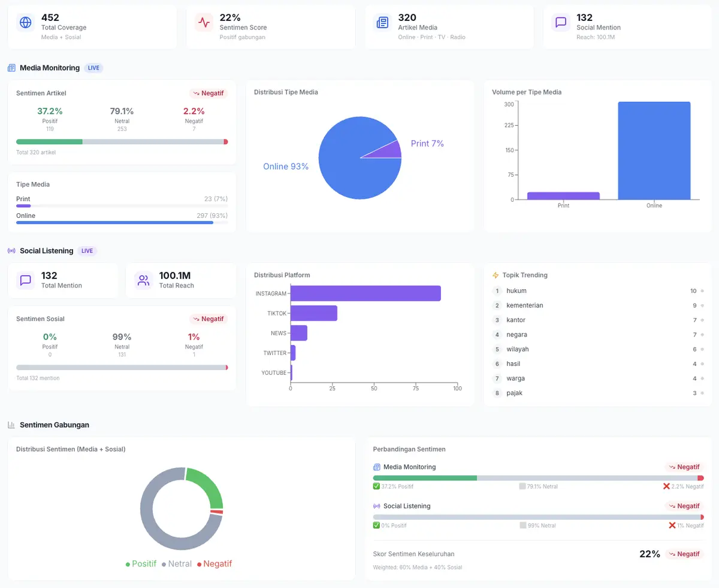Image resolution: width=719 pixels, height=588 pixels.
Task: Select trending topic 'hukum'
Action: [599, 291]
